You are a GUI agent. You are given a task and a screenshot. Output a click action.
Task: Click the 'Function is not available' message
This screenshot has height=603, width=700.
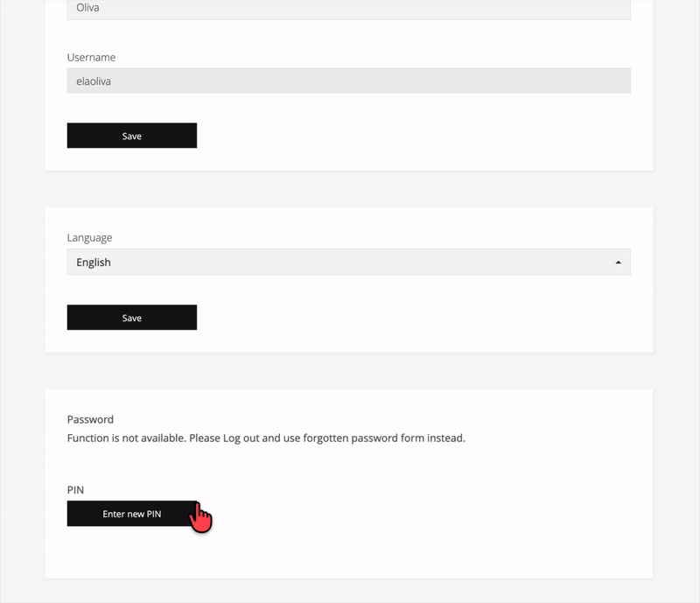pos(266,438)
